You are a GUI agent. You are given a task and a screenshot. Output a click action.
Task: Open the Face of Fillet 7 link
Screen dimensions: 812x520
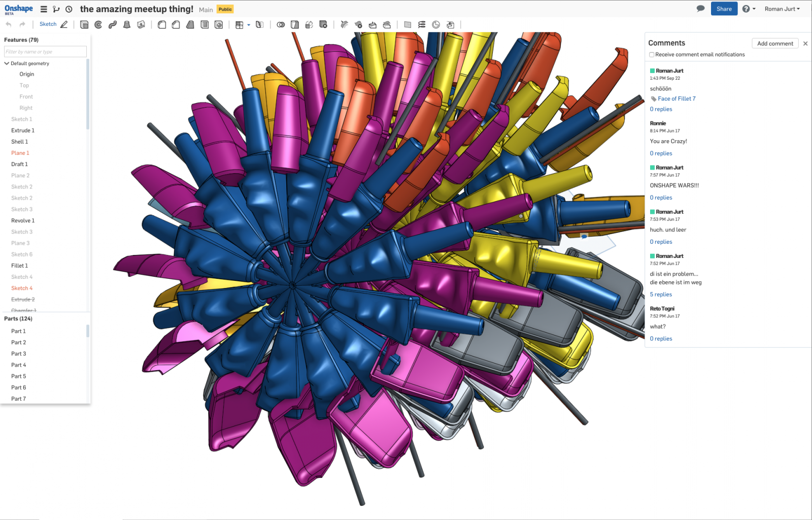click(x=676, y=99)
